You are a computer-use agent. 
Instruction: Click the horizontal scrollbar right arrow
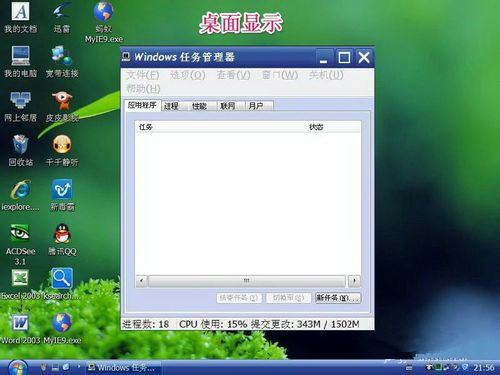(354, 281)
